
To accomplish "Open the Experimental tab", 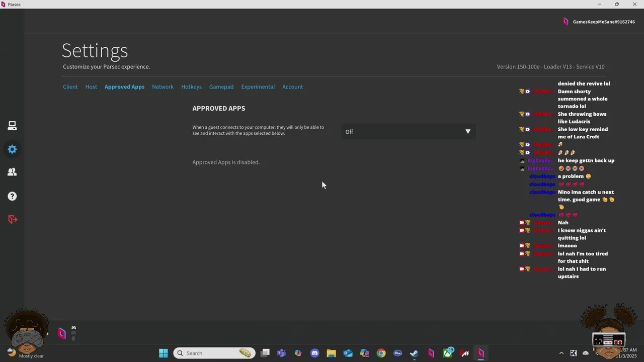I will (258, 87).
